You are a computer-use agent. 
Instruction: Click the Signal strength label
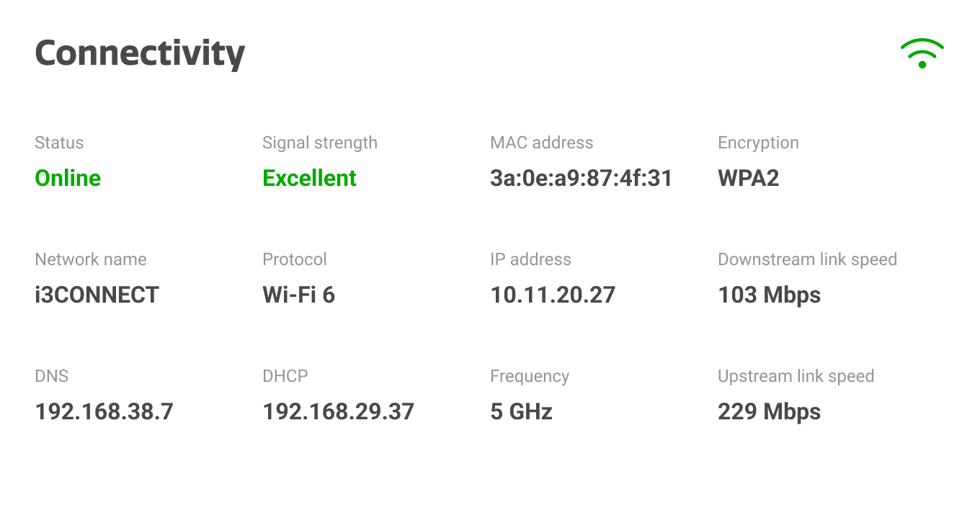(319, 143)
